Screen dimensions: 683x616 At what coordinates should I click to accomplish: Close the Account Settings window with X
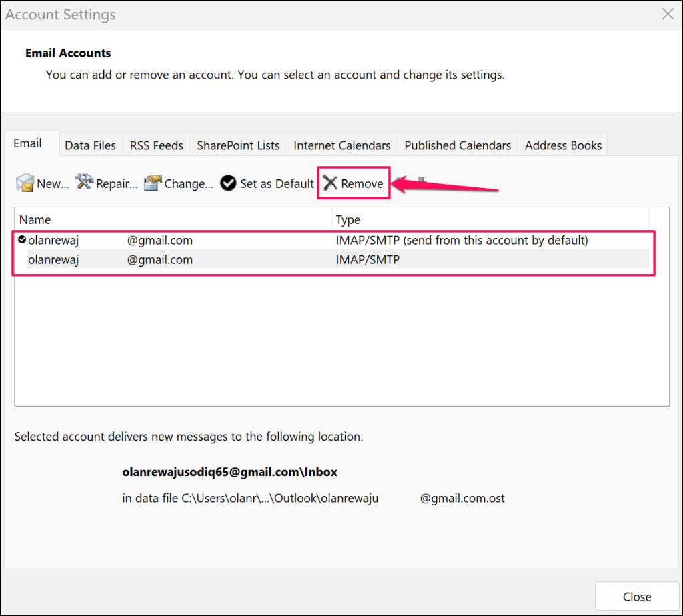(x=666, y=13)
